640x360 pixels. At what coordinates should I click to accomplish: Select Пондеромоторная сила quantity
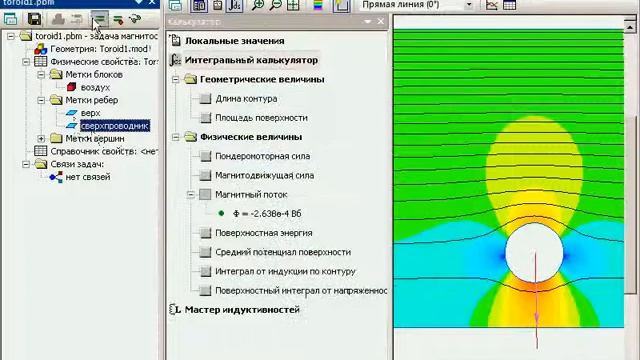click(x=262, y=156)
